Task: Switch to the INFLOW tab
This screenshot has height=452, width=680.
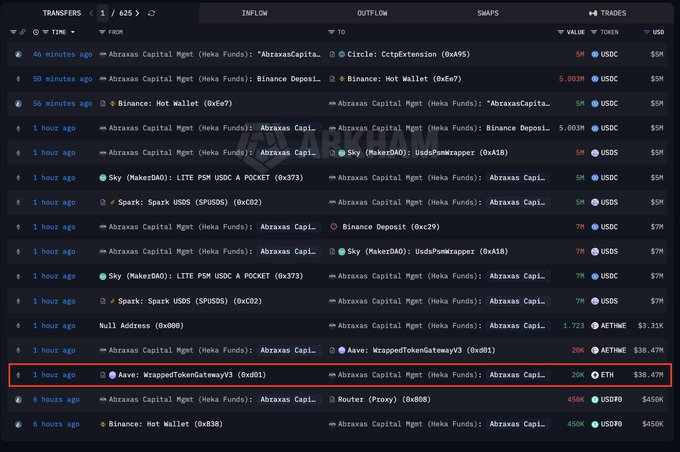Action: [x=255, y=13]
